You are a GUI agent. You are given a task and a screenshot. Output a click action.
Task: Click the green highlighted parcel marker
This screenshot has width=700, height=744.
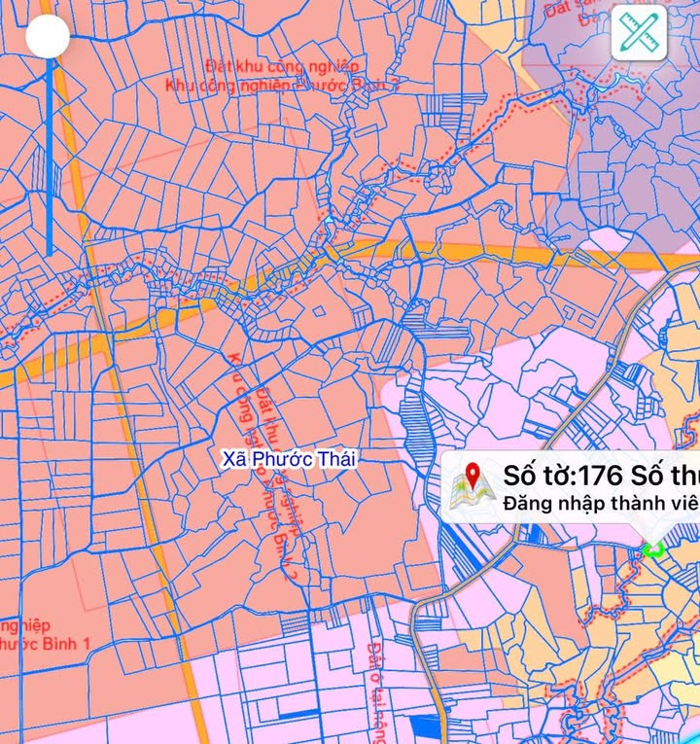(652, 549)
